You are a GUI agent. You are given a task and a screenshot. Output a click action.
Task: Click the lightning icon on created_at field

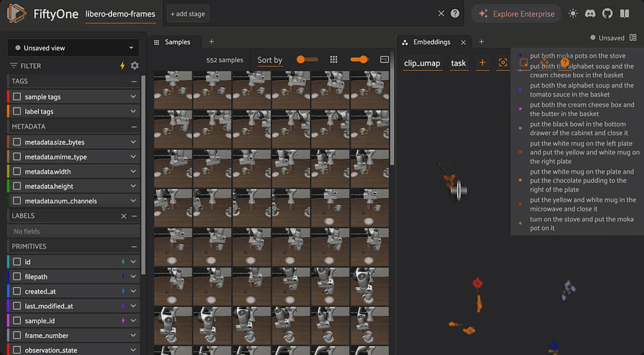(x=123, y=291)
